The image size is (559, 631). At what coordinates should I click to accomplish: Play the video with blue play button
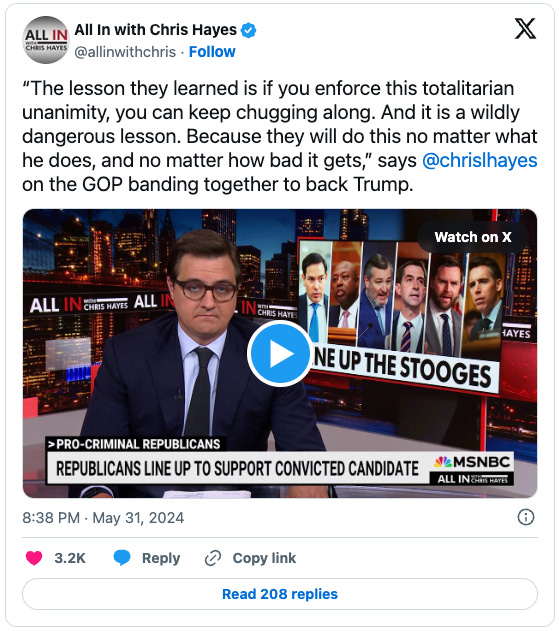click(280, 354)
